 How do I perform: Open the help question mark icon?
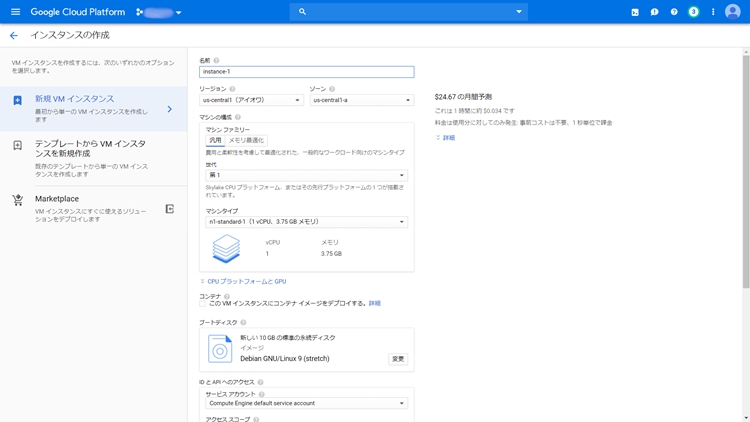coord(674,12)
